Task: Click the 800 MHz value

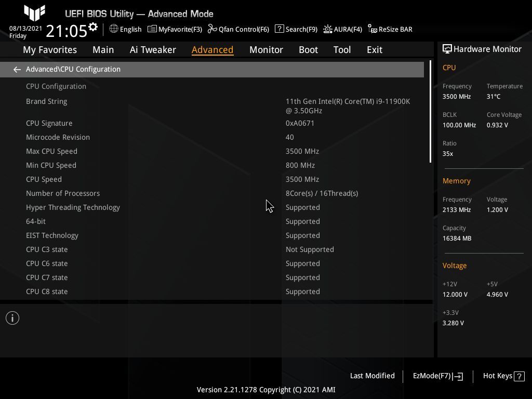Action: (300, 165)
